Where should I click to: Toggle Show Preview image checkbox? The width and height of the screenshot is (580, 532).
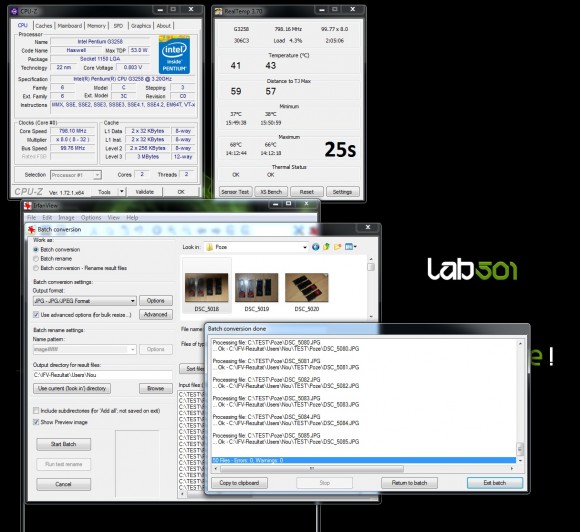[36, 422]
